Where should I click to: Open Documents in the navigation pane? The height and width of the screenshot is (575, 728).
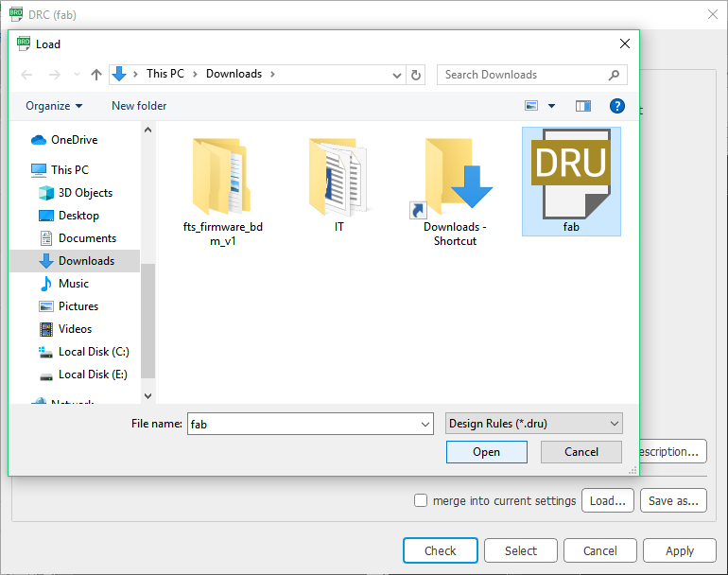click(x=78, y=238)
